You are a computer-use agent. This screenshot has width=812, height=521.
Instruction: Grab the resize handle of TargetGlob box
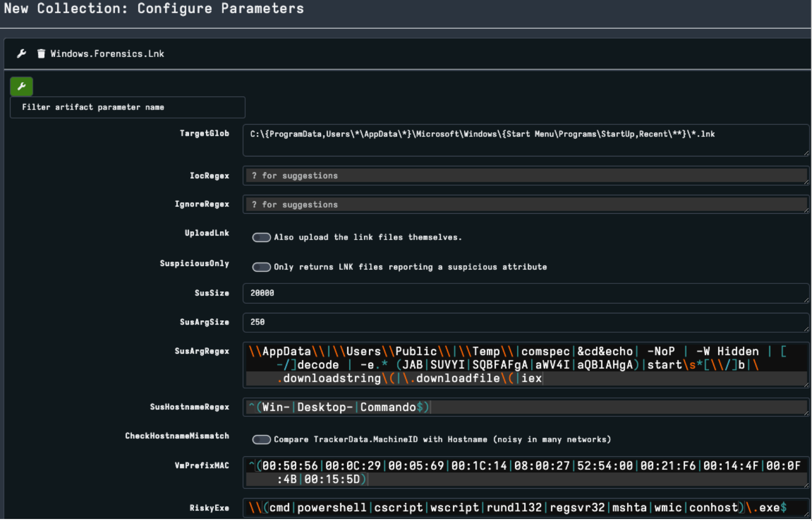[806, 153]
